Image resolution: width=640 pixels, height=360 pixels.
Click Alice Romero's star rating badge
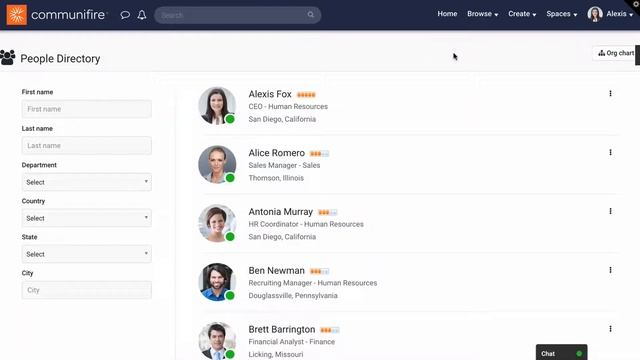[319, 154]
